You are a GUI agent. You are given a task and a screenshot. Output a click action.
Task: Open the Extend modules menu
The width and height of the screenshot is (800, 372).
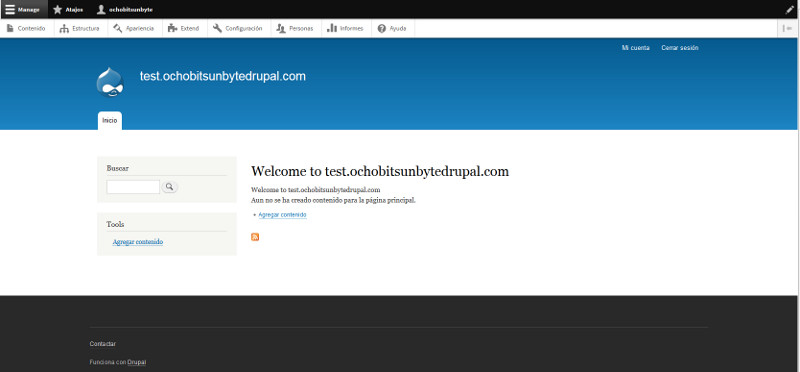coord(184,29)
